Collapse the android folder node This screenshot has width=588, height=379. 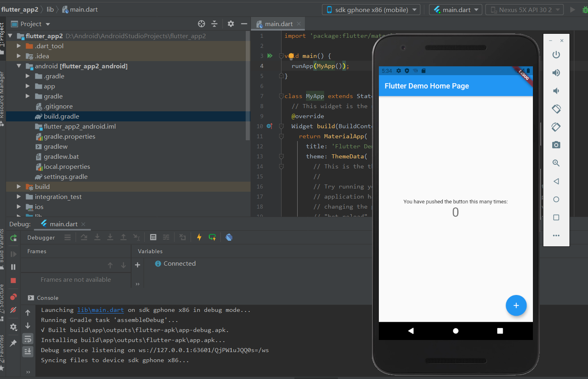coord(19,66)
